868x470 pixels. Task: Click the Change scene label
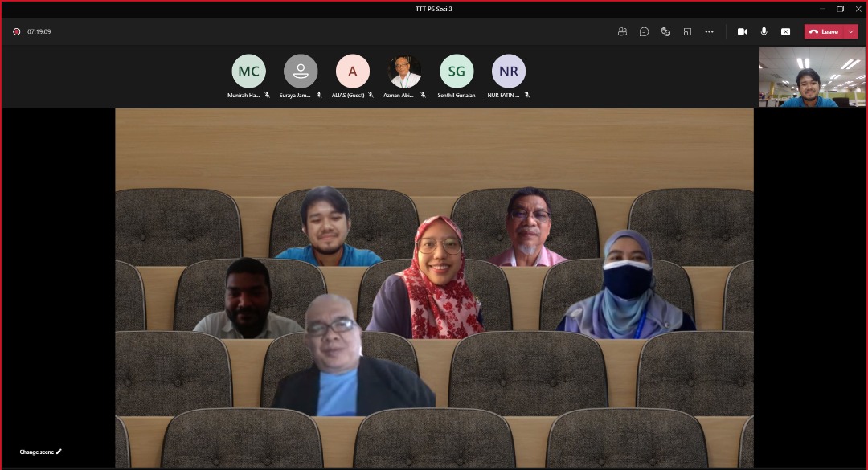pos(35,452)
